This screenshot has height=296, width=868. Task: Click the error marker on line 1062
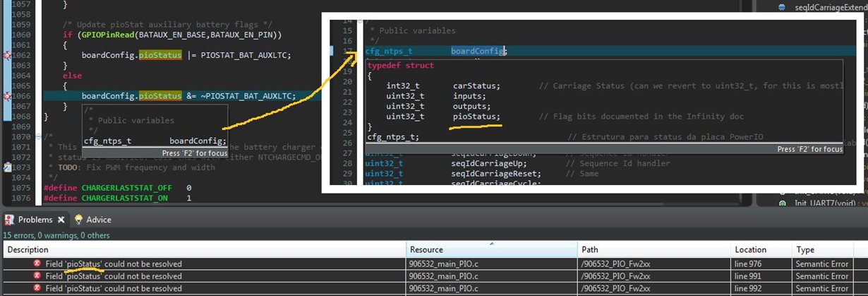[6, 55]
